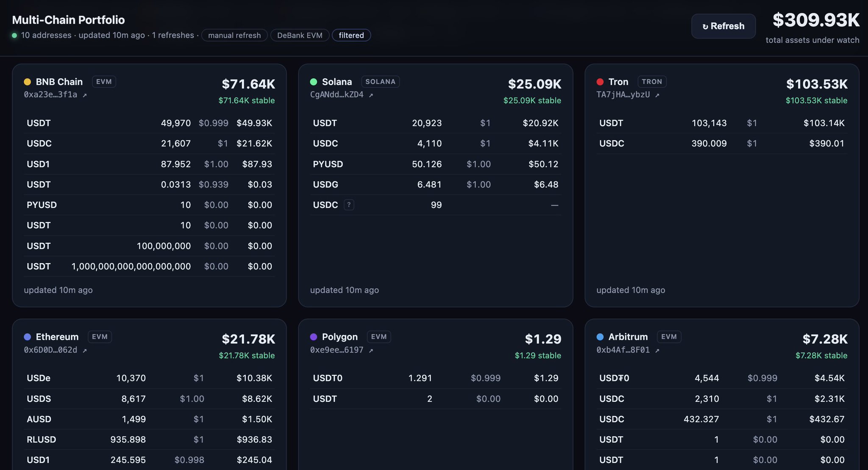The width and height of the screenshot is (868, 470).
Task: Click the BNB Chain yellow dot indicator
Action: pyautogui.click(x=27, y=82)
